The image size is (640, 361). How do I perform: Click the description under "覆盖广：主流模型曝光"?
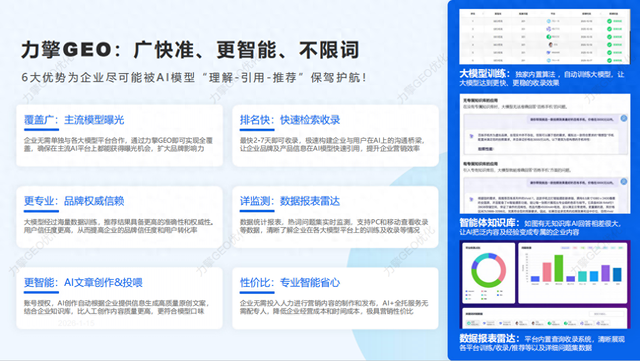pyautogui.click(x=118, y=145)
